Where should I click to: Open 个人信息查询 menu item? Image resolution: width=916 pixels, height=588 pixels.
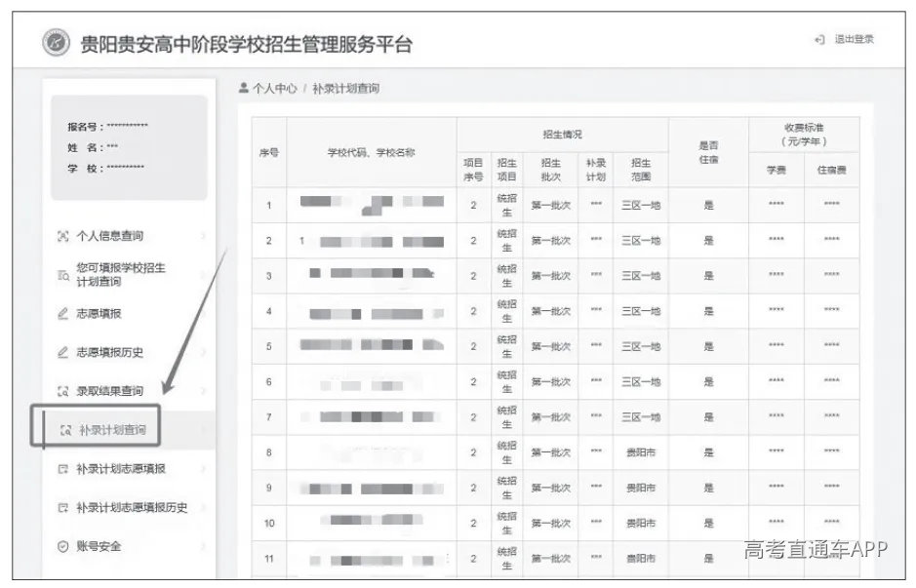point(110,236)
